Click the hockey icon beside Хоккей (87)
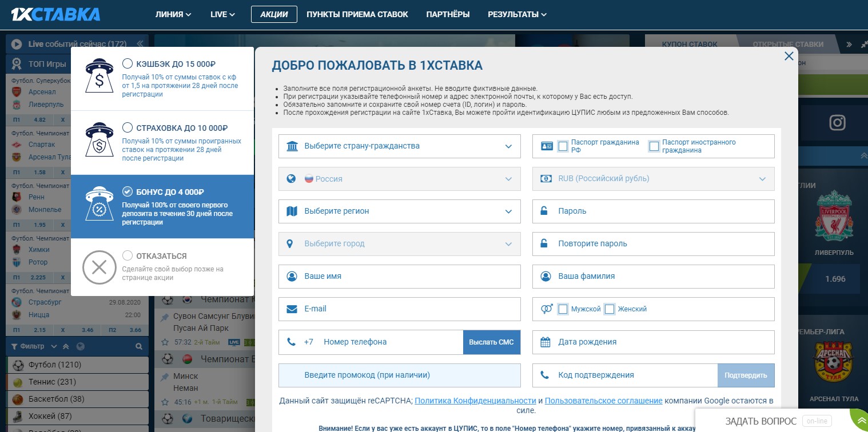The height and width of the screenshot is (432, 868). coord(18,416)
